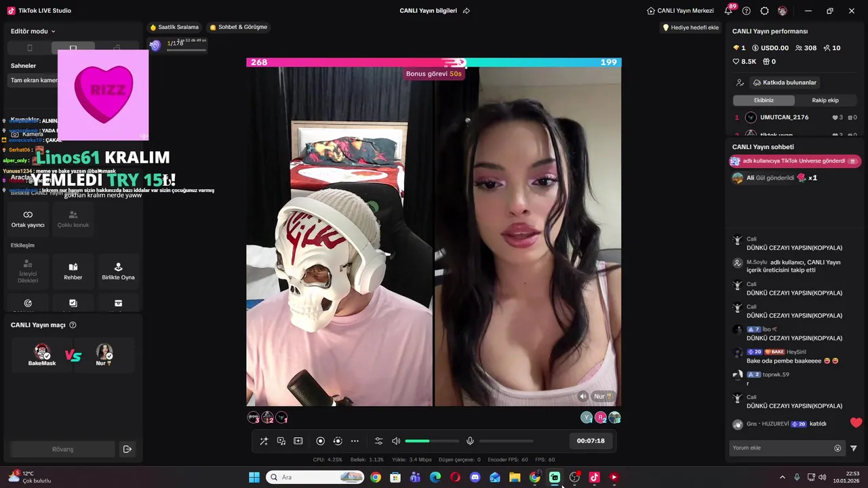This screenshot has height=488, width=868.
Task: Click Sohbet & Görüşme button
Action: point(239,27)
